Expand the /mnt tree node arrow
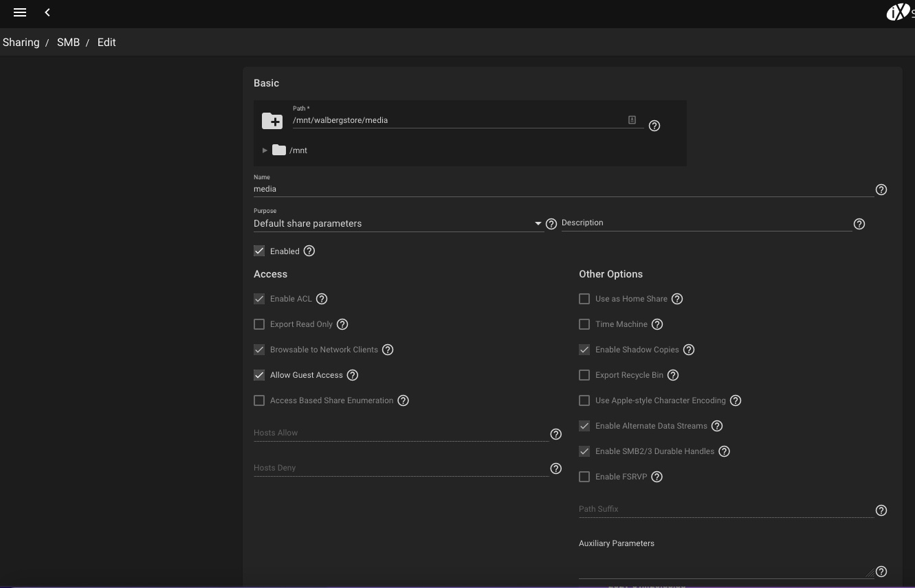Screen dimensions: 915x588 (x=265, y=150)
